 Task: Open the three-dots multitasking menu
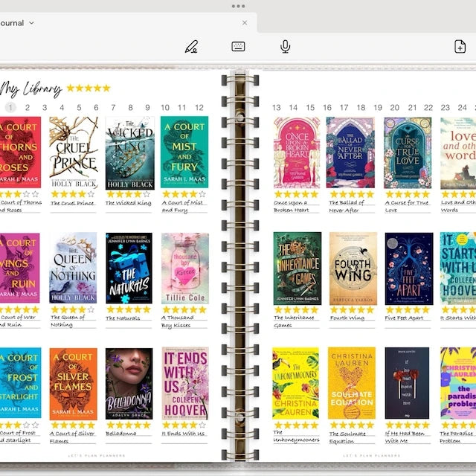pos(238,6)
